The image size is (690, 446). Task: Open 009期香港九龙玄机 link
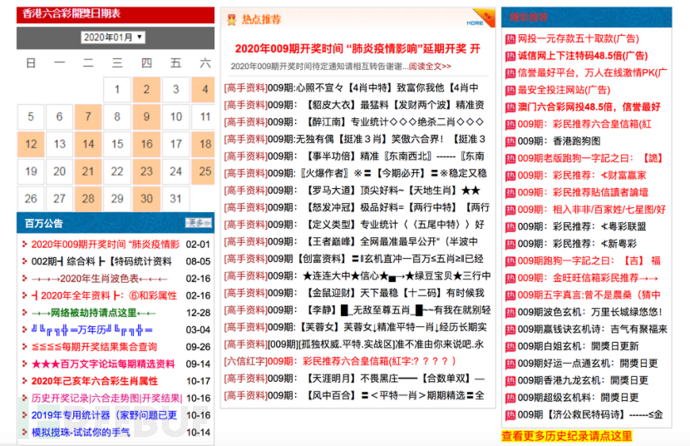(583, 380)
